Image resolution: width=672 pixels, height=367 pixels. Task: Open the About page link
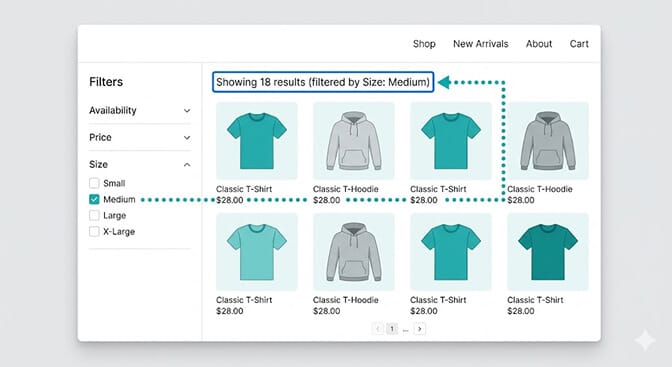click(539, 44)
